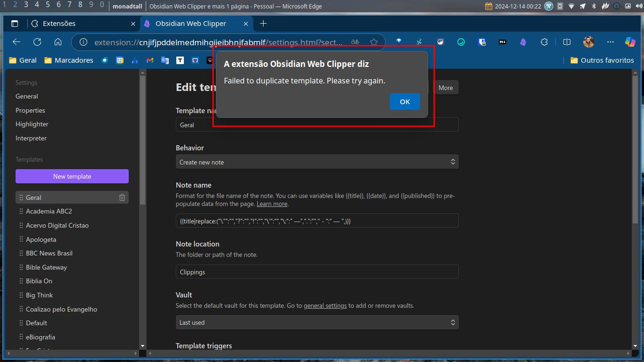The width and height of the screenshot is (644, 362).
Task: Click the Wi-Fi tray icon
Action: [571, 6]
